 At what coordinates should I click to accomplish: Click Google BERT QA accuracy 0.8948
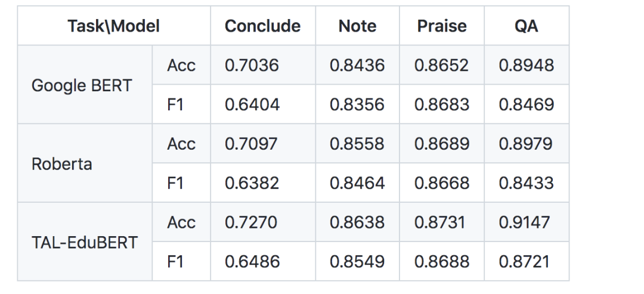click(527, 65)
